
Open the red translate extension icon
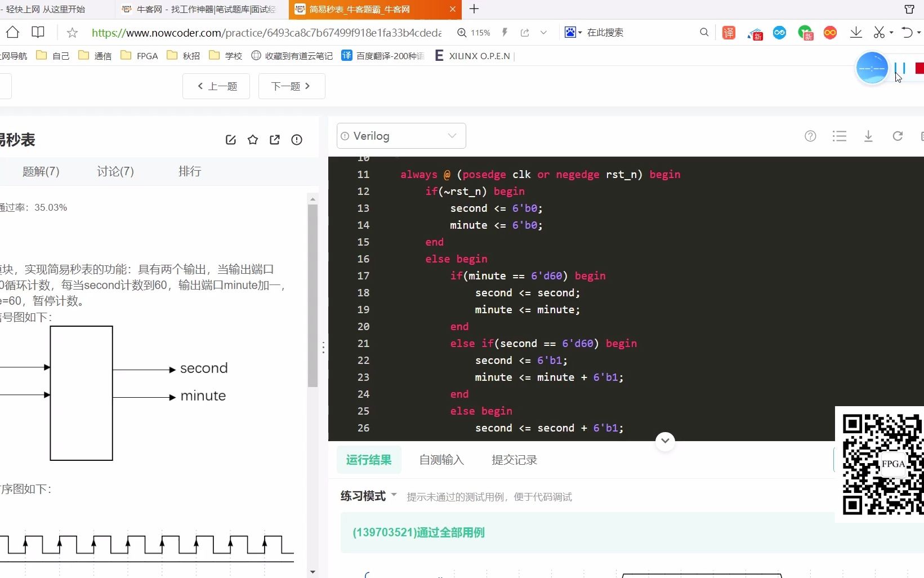tap(729, 33)
